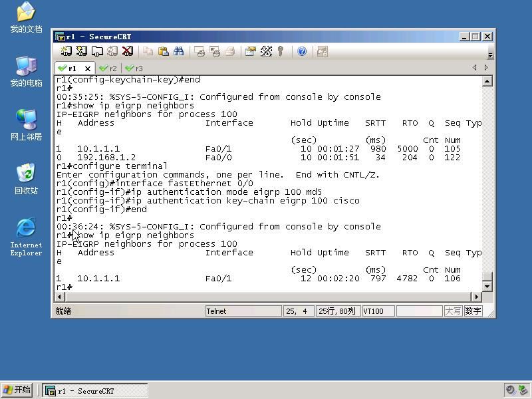Screen dimensions: 532x399
Task: Open the 我的电脑 desktop icon
Action: (x=26, y=71)
